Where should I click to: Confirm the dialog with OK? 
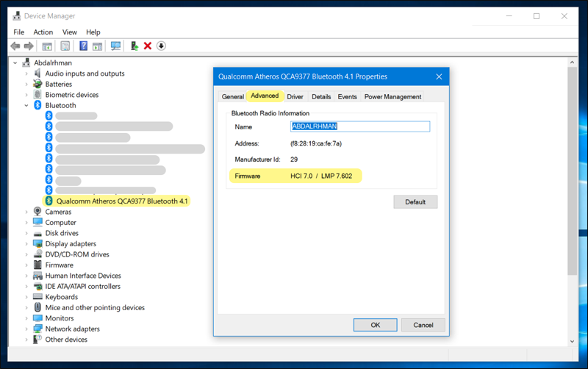click(376, 325)
